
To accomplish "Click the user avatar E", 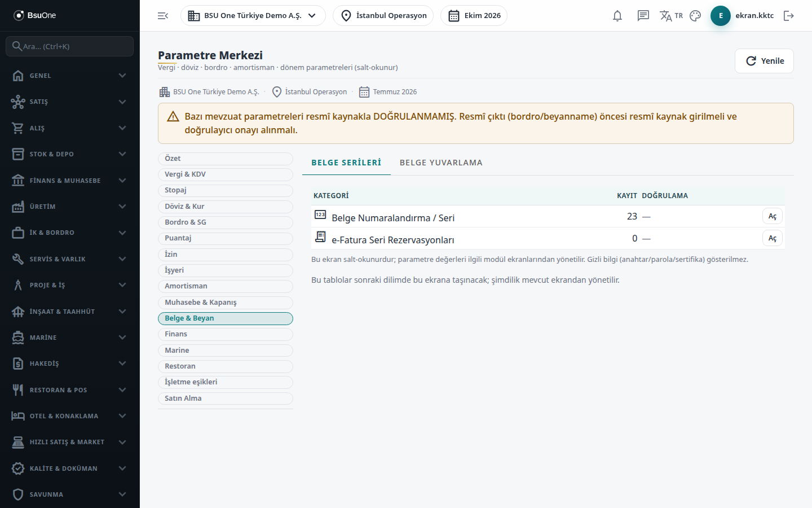I will coord(721,16).
